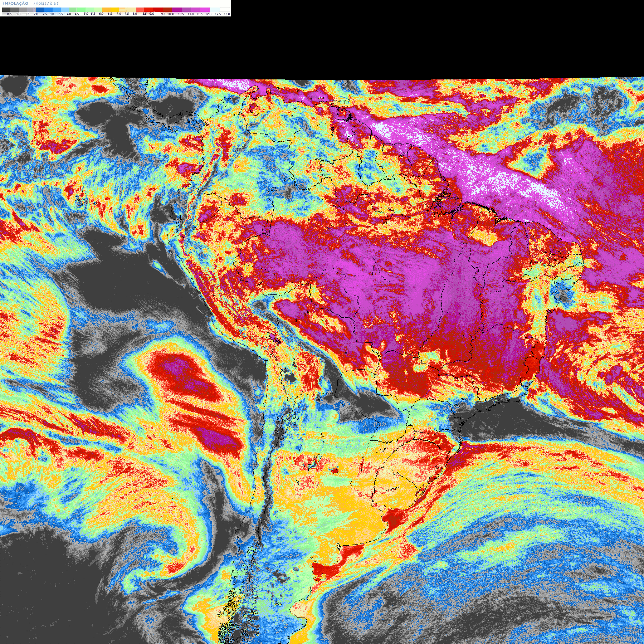Select the purple swatch between 10.0 and 10.5
644x644 pixels.
click(177, 10)
